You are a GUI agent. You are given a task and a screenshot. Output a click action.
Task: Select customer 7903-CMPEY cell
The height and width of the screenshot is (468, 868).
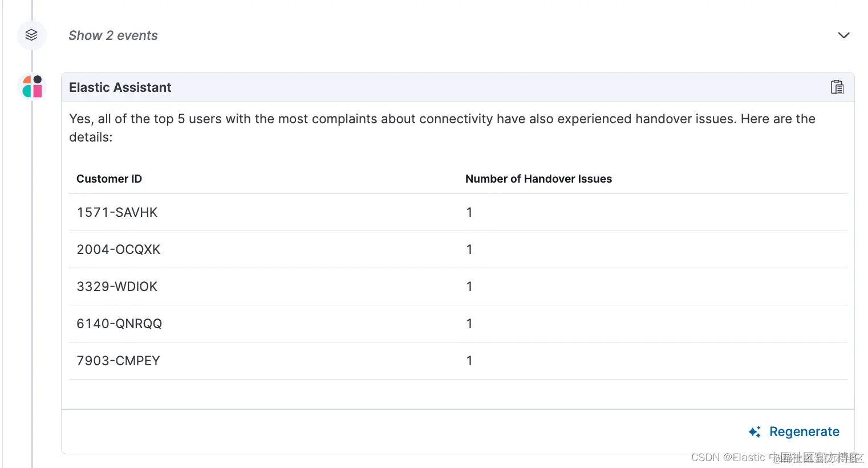pos(118,361)
